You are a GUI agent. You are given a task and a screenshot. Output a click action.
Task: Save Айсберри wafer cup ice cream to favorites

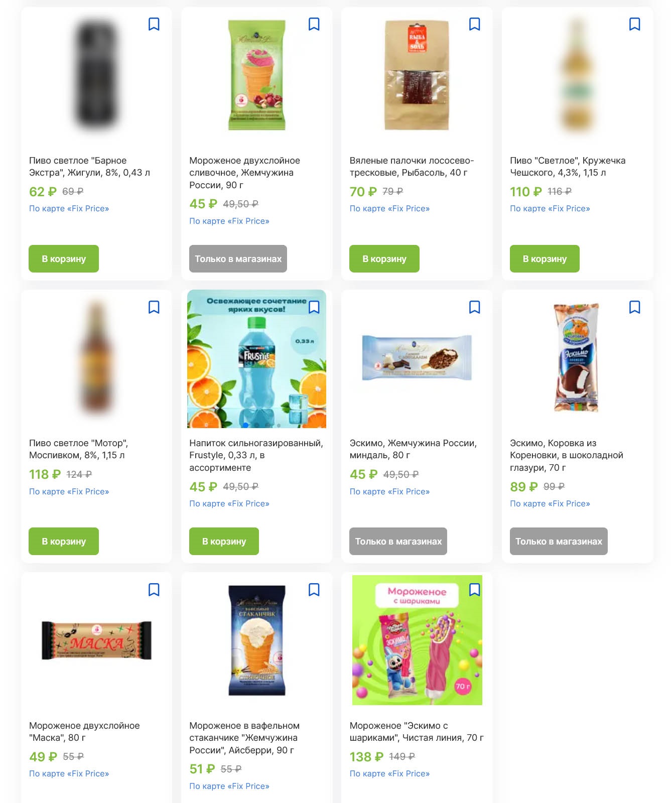(314, 590)
